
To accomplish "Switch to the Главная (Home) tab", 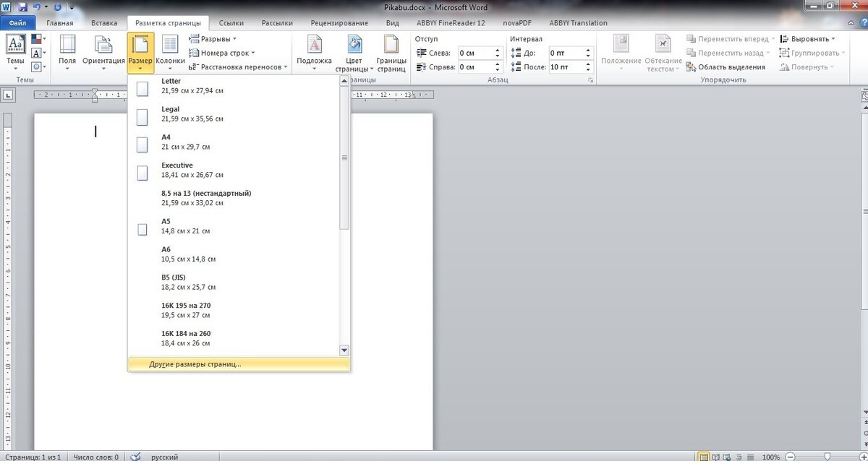I will [x=60, y=22].
